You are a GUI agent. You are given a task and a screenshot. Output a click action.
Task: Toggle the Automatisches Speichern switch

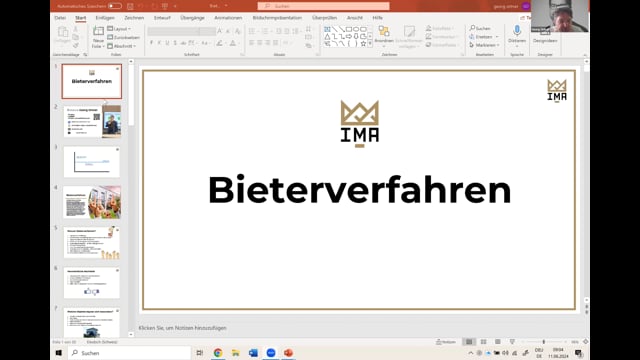[x=115, y=6]
